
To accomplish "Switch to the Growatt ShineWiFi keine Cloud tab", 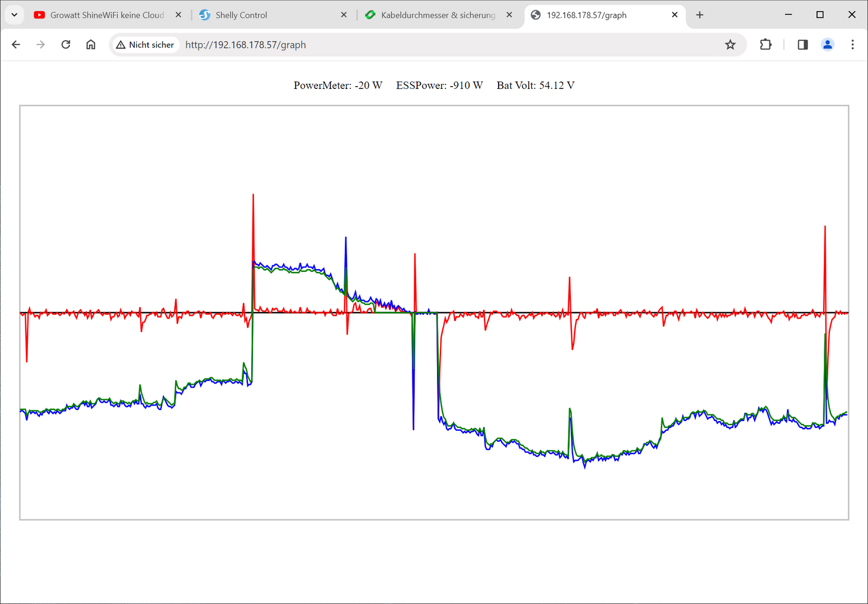I will click(x=107, y=15).
